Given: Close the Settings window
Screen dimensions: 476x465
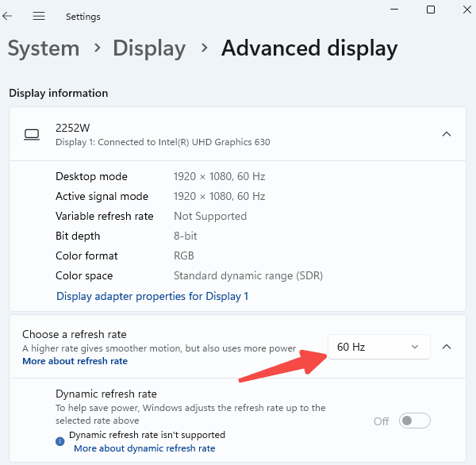Looking at the screenshot, I should 467,10.
